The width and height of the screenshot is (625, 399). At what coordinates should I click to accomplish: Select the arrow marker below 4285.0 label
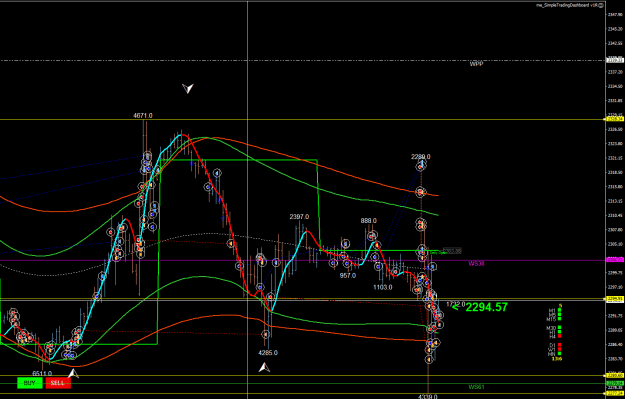click(264, 368)
